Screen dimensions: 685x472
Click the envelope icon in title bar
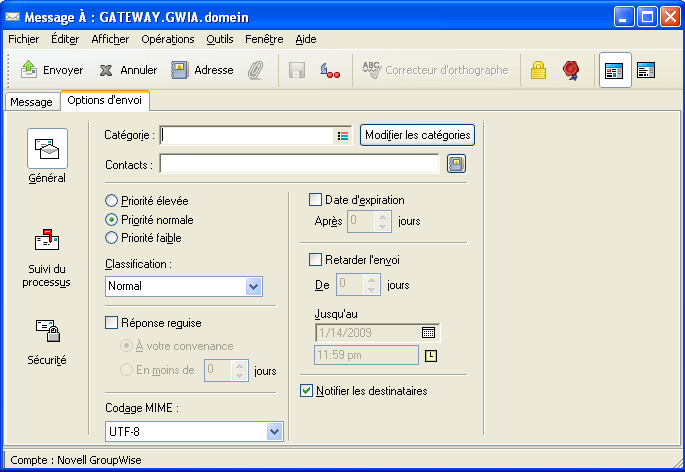(x=12, y=17)
